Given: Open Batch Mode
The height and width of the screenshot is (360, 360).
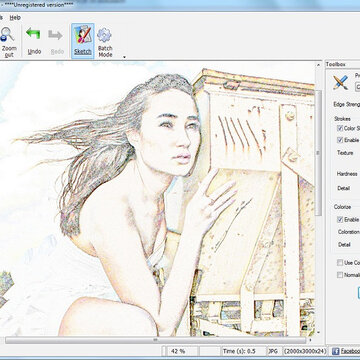Looking at the screenshot, I should pos(105,42).
